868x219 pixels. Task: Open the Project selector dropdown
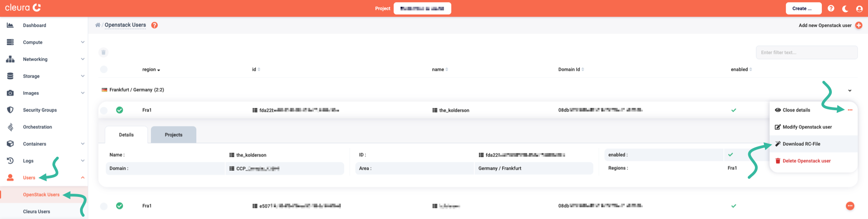[x=422, y=8]
